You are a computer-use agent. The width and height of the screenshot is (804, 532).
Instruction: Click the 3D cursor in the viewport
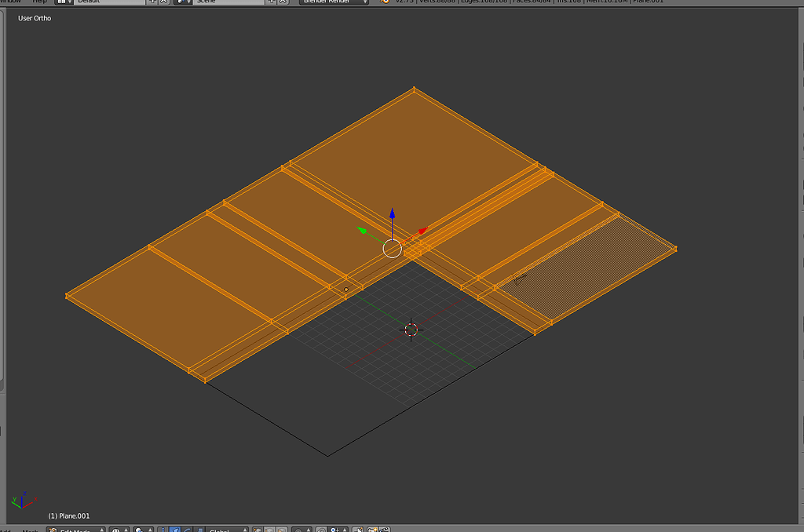tap(411, 330)
